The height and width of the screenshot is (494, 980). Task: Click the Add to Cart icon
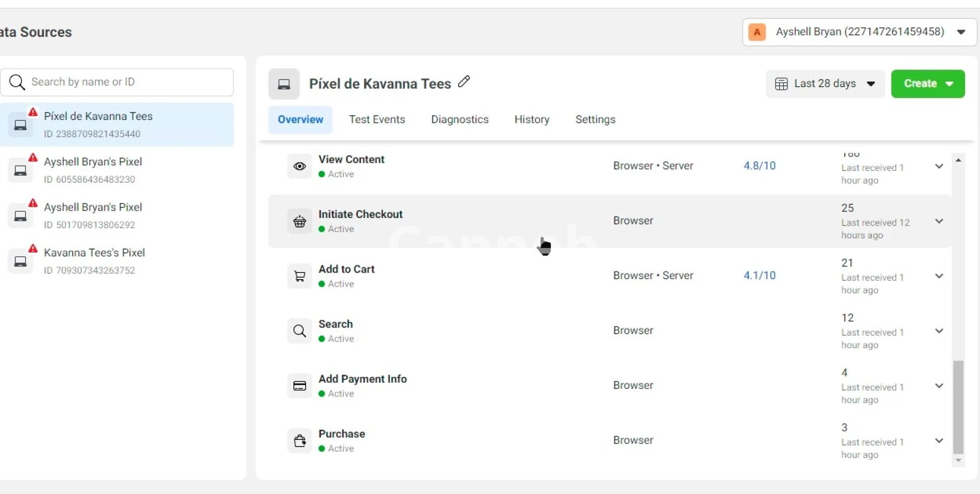[x=300, y=276]
